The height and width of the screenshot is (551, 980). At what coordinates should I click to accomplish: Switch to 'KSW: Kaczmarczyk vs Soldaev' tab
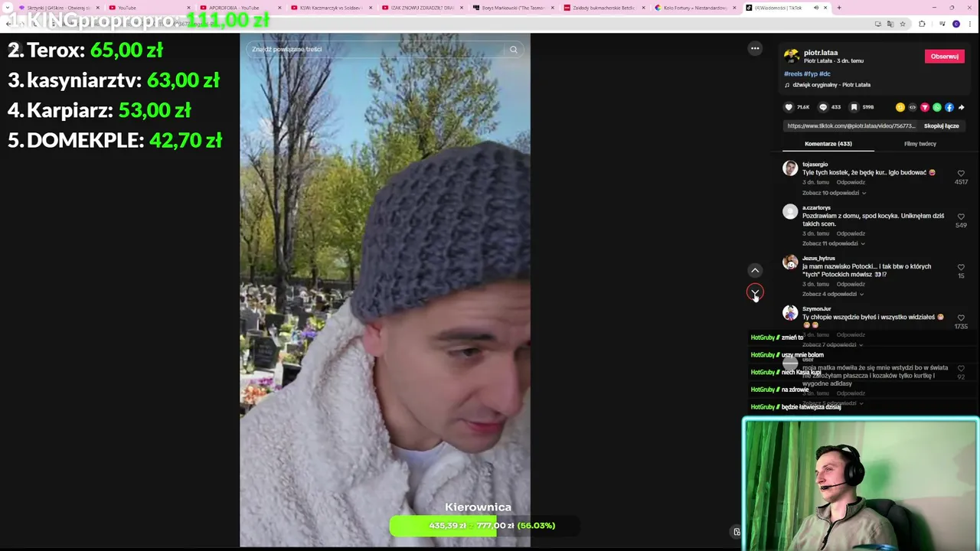point(331,8)
